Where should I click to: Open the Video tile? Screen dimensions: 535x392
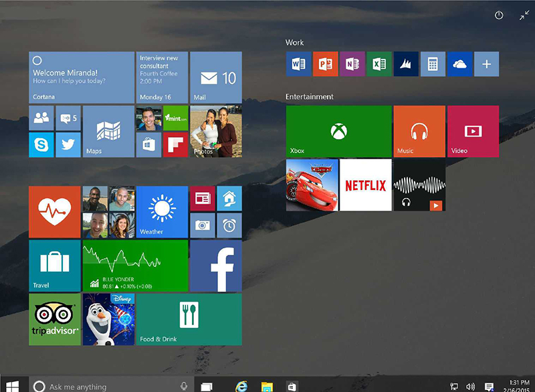[x=473, y=131]
